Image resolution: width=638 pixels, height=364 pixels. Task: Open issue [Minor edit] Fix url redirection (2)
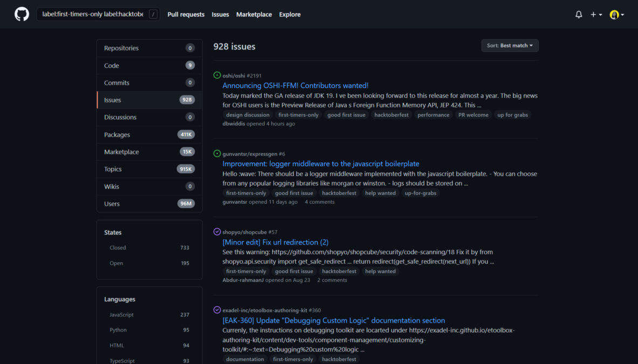point(276,242)
